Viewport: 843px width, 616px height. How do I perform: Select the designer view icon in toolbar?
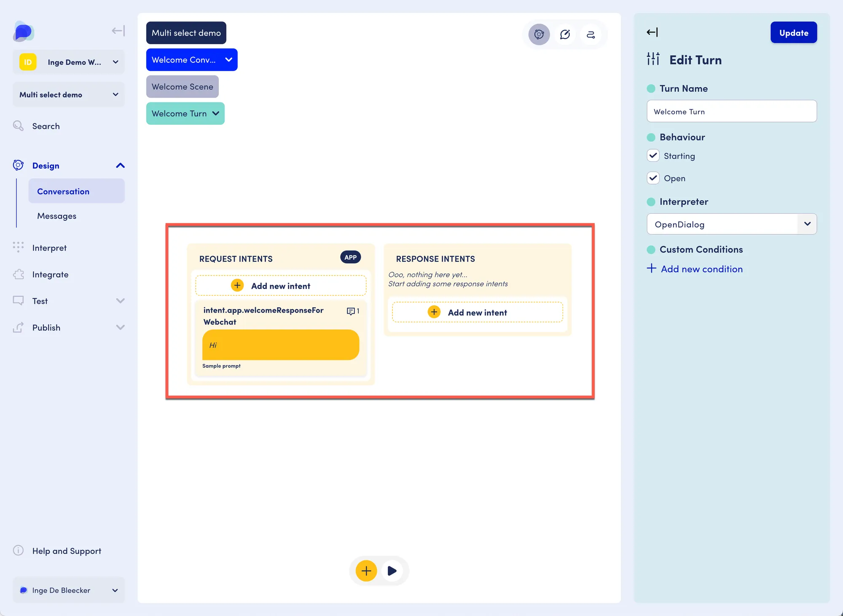coord(539,34)
